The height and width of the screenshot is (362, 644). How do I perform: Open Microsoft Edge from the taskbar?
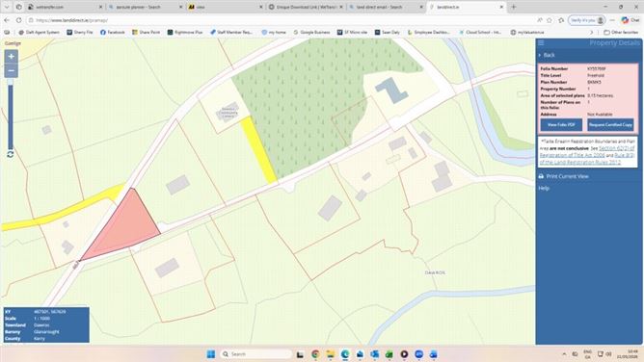coord(345,353)
